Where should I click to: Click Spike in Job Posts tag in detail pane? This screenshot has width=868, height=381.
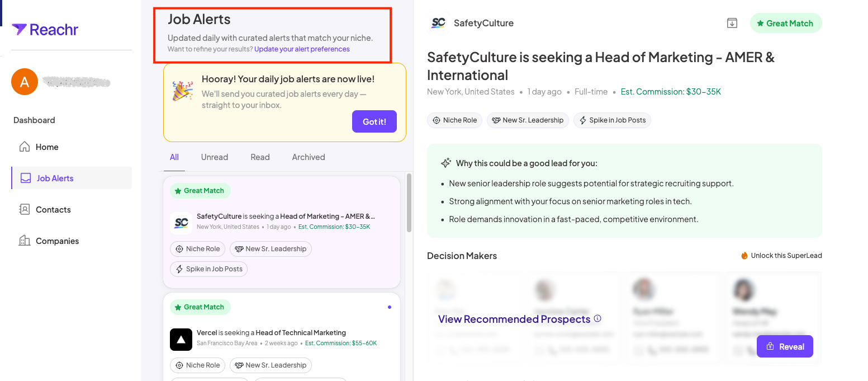[612, 120]
